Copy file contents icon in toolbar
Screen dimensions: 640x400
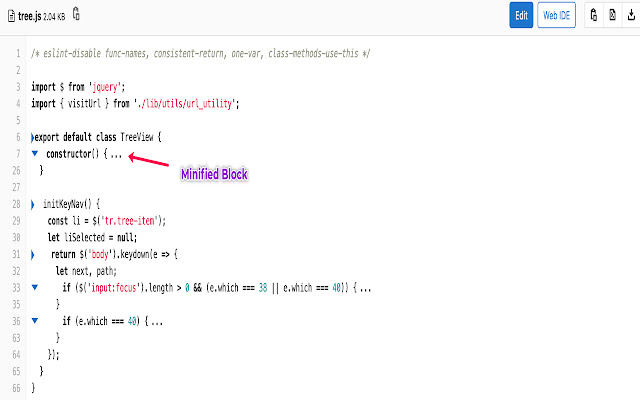tap(594, 15)
